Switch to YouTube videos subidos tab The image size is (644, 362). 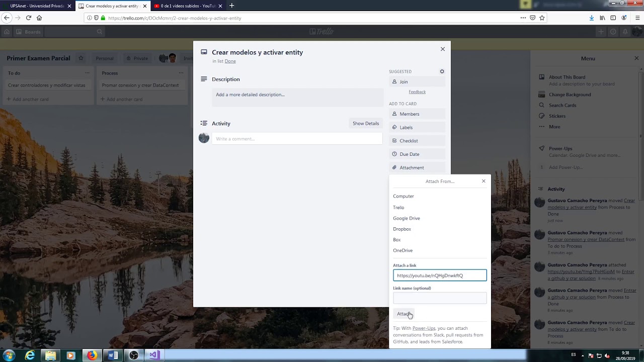[188, 6]
